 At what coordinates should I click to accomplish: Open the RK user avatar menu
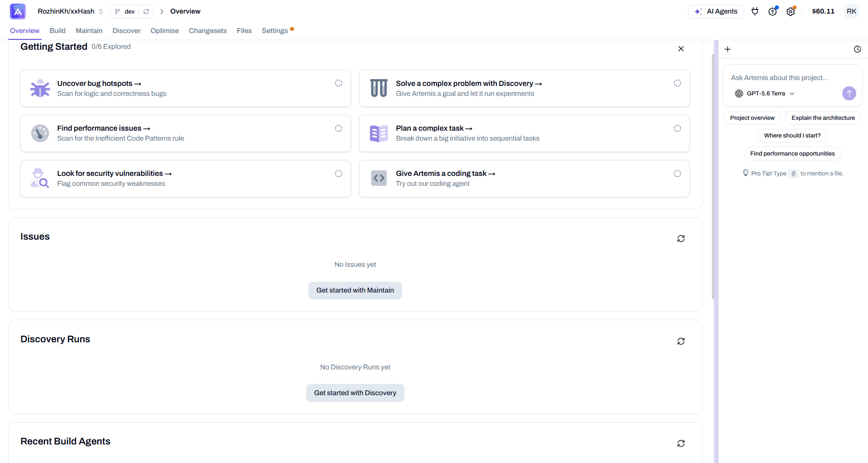[x=852, y=11]
